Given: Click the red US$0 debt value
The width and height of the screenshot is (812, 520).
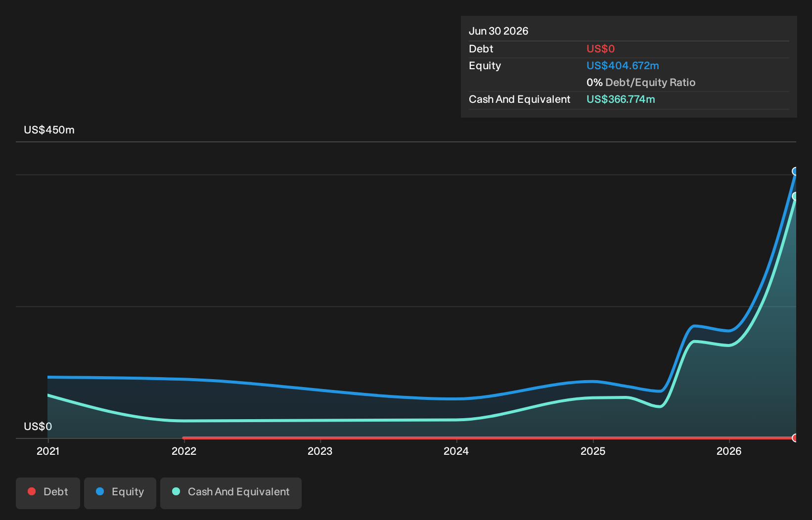Looking at the screenshot, I should pyautogui.click(x=600, y=49).
